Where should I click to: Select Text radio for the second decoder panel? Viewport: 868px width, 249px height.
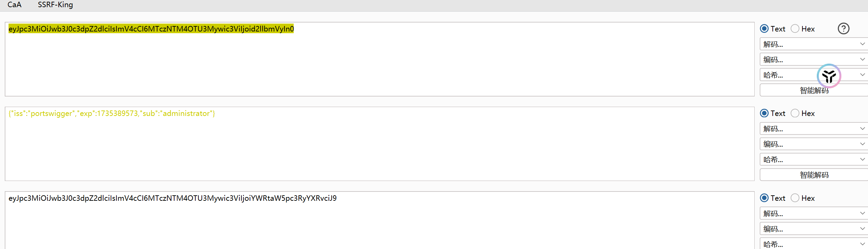pos(765,113)
